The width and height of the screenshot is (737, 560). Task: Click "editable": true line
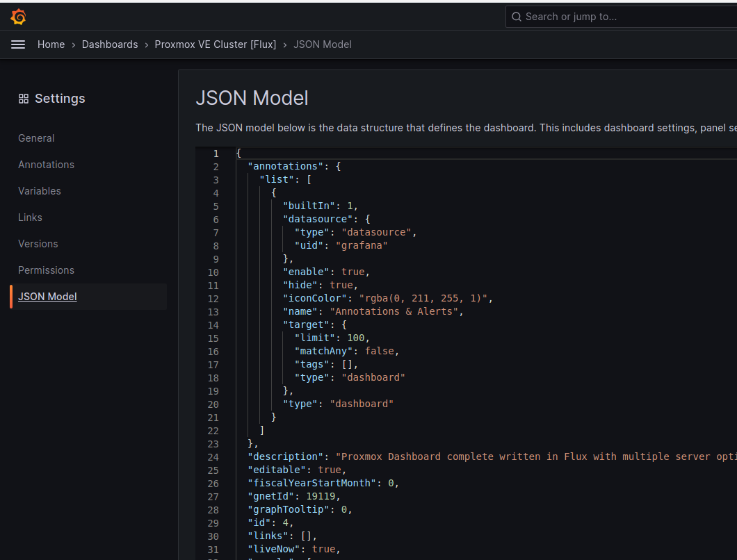click(x=297, y=470)
